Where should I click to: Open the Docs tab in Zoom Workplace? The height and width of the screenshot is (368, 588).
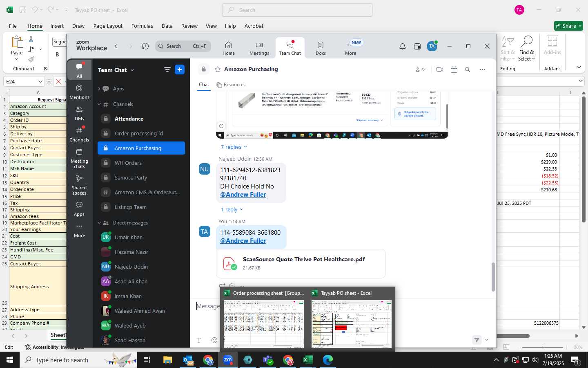click(321, 48)
